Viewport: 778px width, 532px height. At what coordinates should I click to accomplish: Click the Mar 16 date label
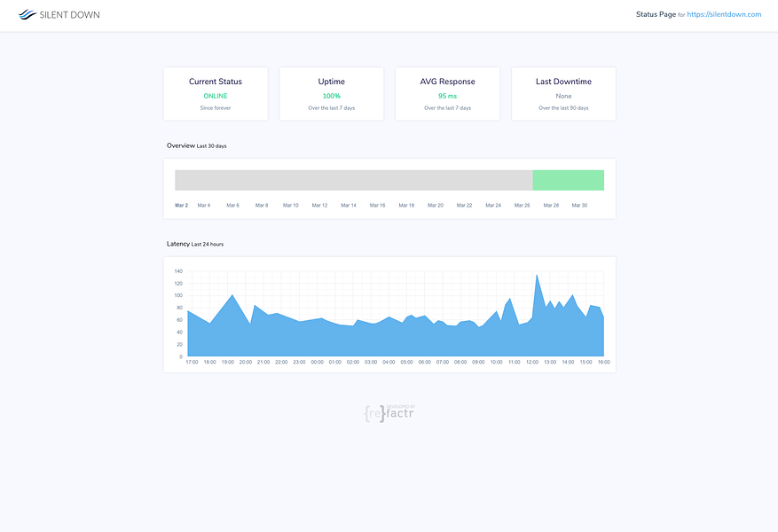point(378,206)
